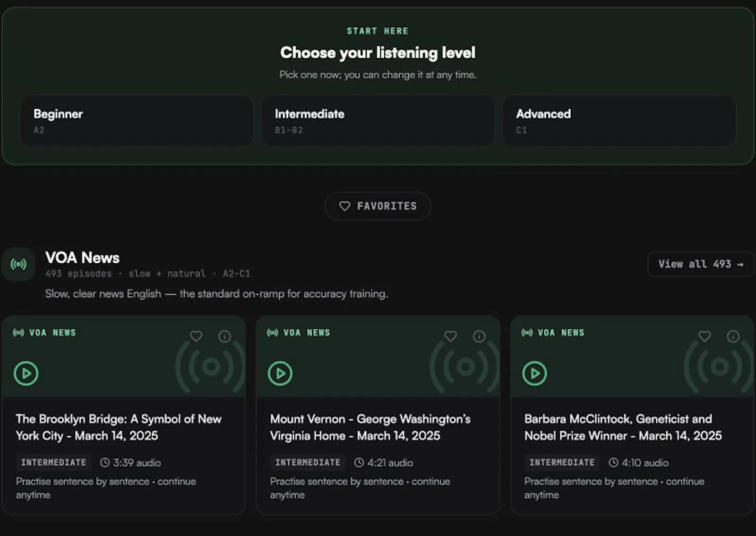756x536 pixels.
Task: Open Barbara McClintock episode title
Action: [623, 427]
